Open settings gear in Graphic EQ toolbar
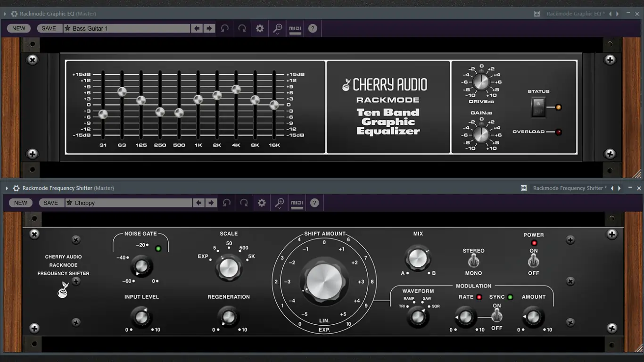Image resolution: width=644 pixels, height=362 pixels. point(260,28)
